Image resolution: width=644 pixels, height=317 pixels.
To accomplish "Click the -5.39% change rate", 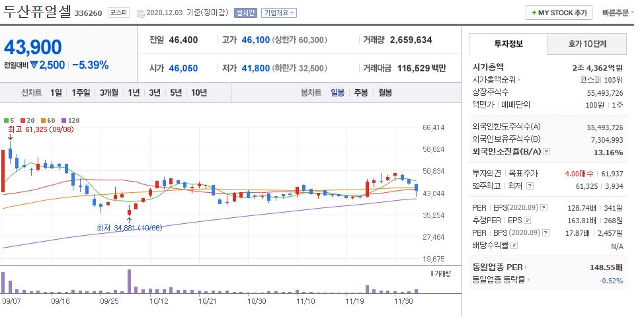I will [x=91, y=65].
